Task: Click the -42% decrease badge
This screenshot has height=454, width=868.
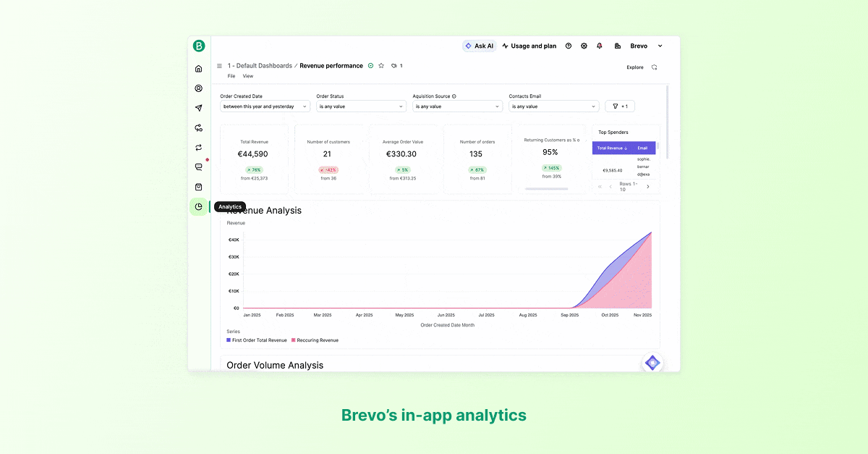Action: click(328, 170)
